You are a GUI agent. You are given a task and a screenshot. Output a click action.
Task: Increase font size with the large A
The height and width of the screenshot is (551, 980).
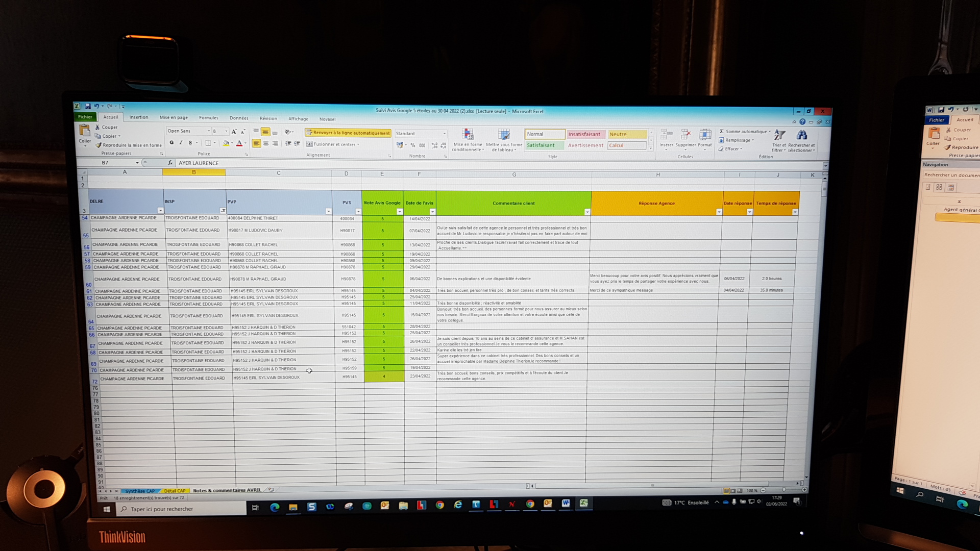tap(234, 132)
